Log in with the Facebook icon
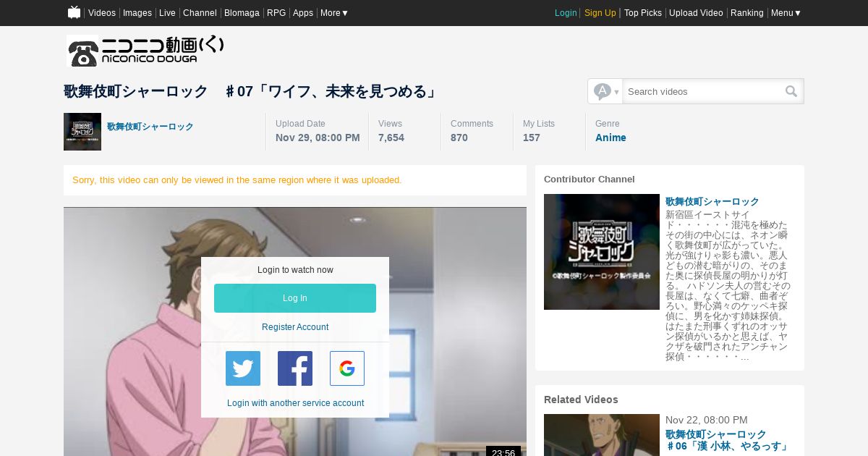Screen dimensions: 868x456 [x=295, y=368]
